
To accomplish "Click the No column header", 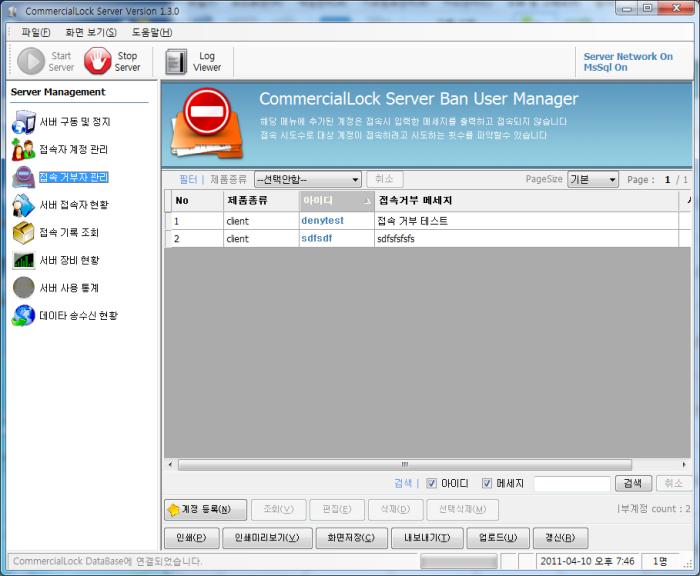I will pos(197,201).
